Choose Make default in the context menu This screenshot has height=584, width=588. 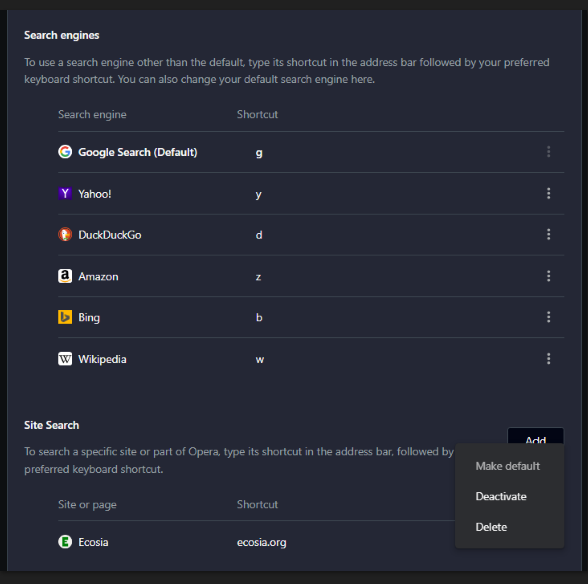click(x=509, y=466)
